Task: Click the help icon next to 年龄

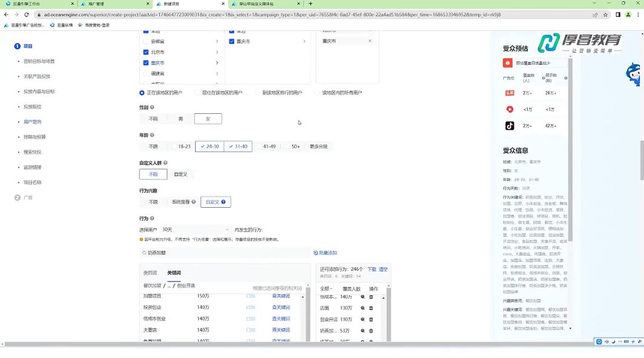Action: click(152, 135)
